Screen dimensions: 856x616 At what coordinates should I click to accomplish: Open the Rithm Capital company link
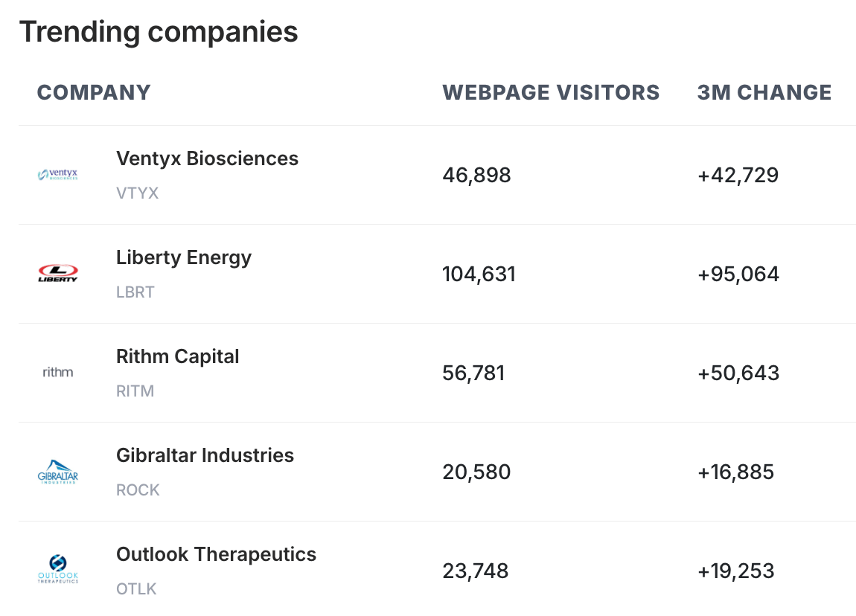click(178, 356)
